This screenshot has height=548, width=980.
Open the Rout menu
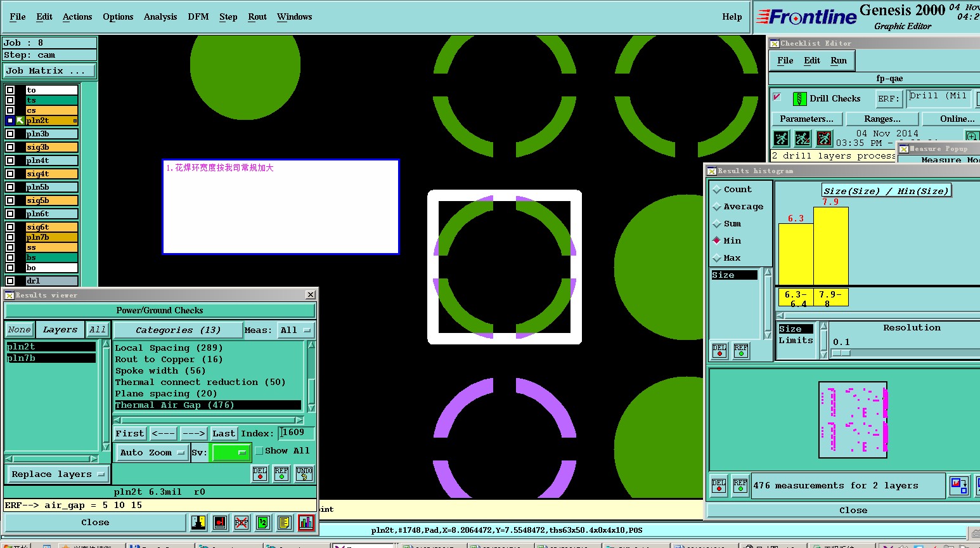[x=257, y=17]
